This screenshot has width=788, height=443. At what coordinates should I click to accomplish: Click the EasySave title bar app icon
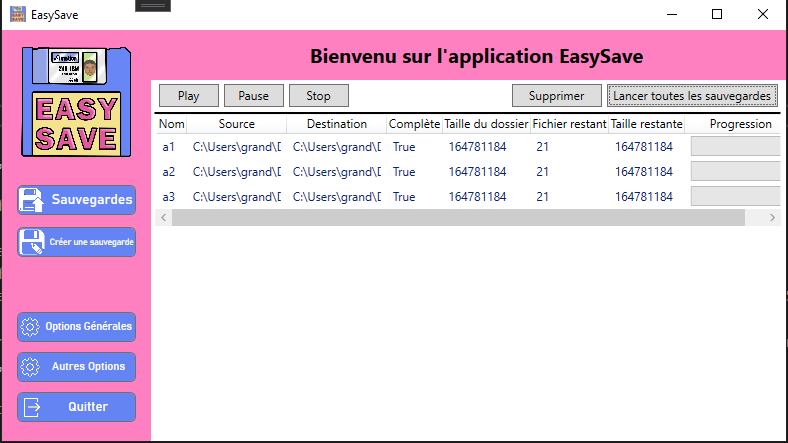coord(17,15)
